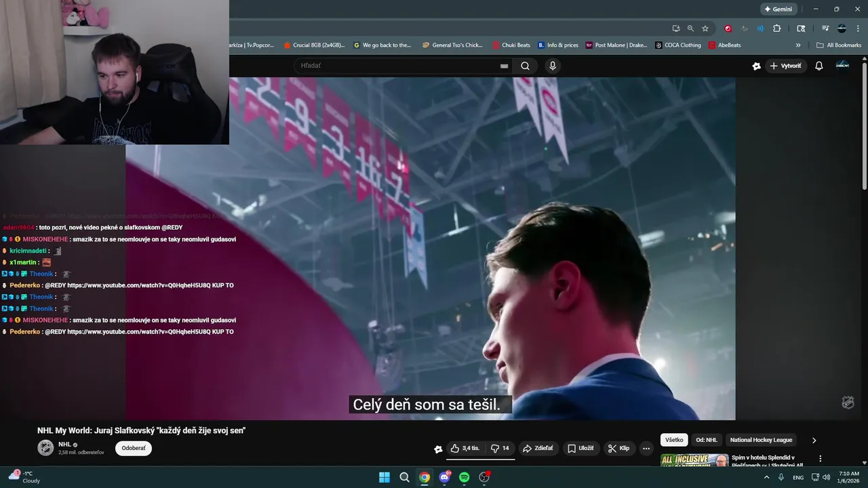Open YouTube notifications bell
The height and width of the screenshot is (488, 868).
pos(819,66)
